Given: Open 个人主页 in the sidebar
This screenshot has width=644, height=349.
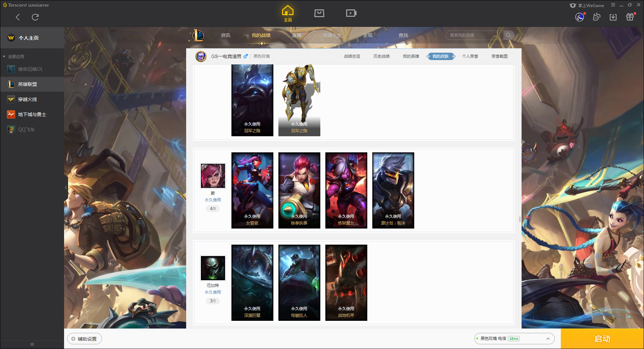Looking at the screenshot, I should coord(32,38).
